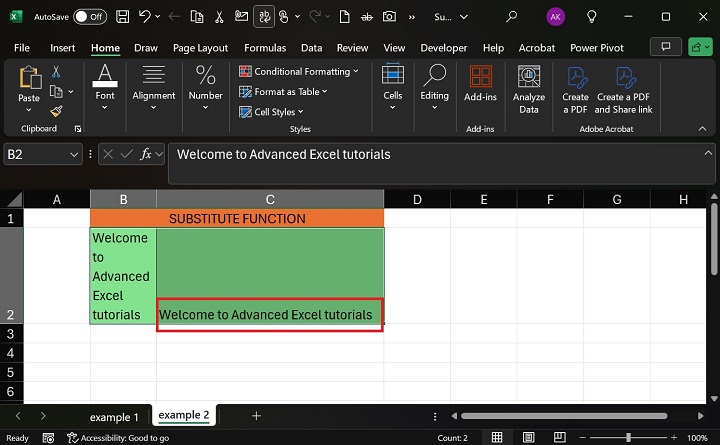
Task: Toggle the AutoSave switch
Action: pyautogui.click(x=90, y=17)
